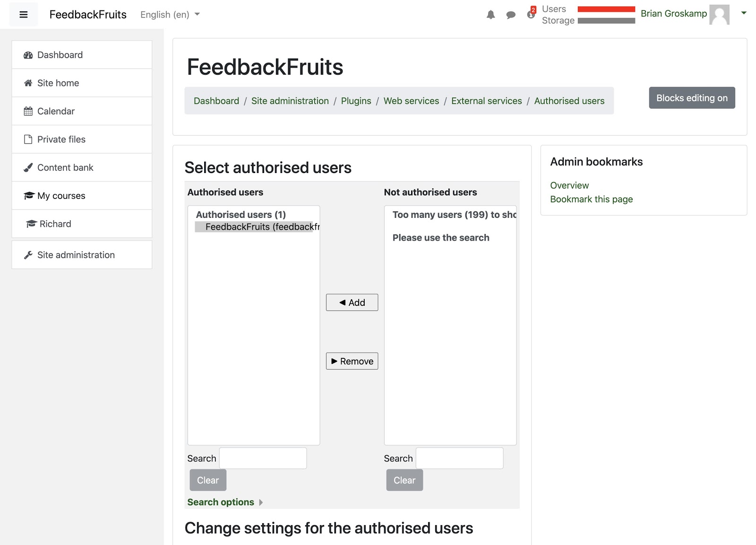Go to Dashboard in the sidebar
756x545 pixels.
pyautogui.click(x=82, y=55)
